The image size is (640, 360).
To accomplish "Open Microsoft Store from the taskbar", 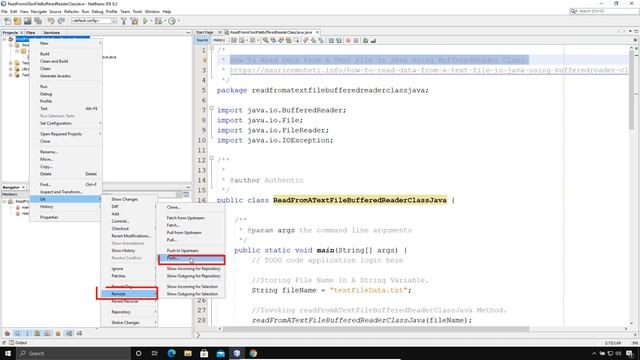I will [x=204, y=353].
